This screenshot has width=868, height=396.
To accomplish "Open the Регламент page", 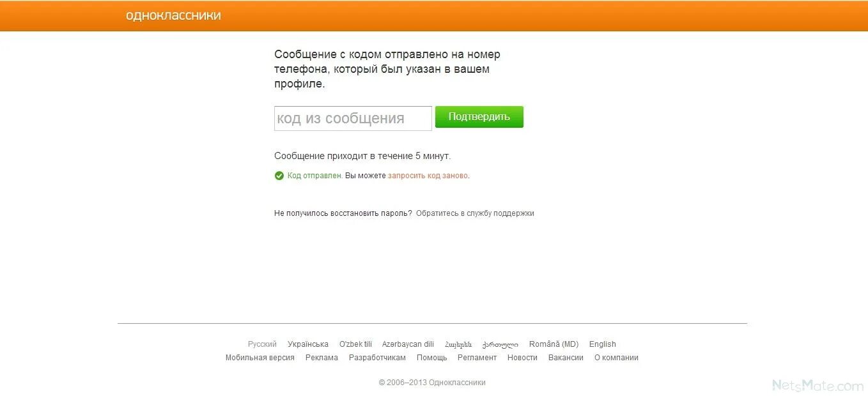I will [477, 358].
